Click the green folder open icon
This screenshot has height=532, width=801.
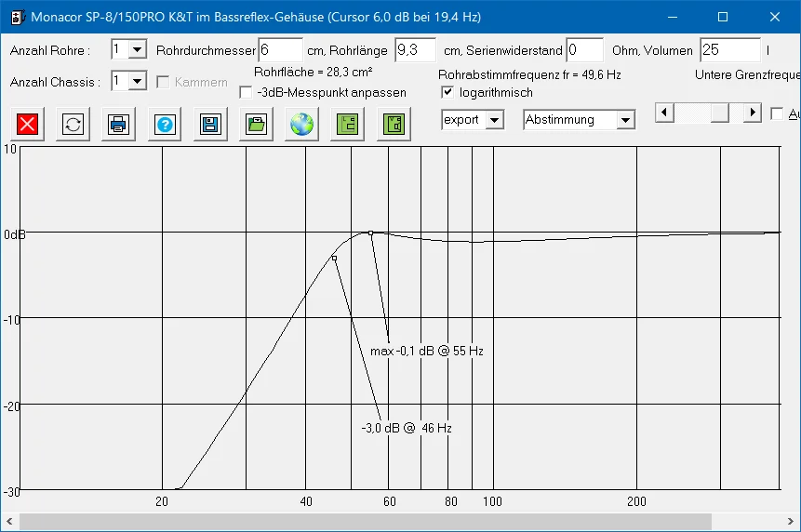pos(256,124)
